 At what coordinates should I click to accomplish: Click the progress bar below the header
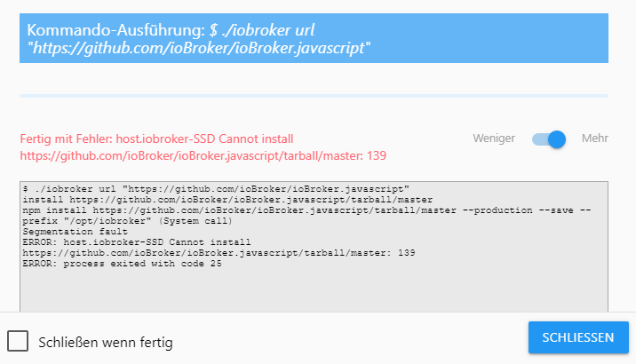pos(314,96)
